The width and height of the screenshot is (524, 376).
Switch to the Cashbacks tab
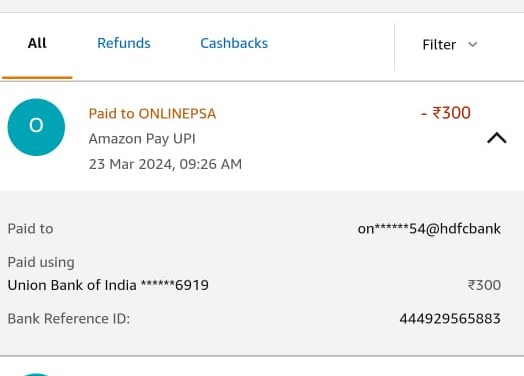click(x=234, y=43)
